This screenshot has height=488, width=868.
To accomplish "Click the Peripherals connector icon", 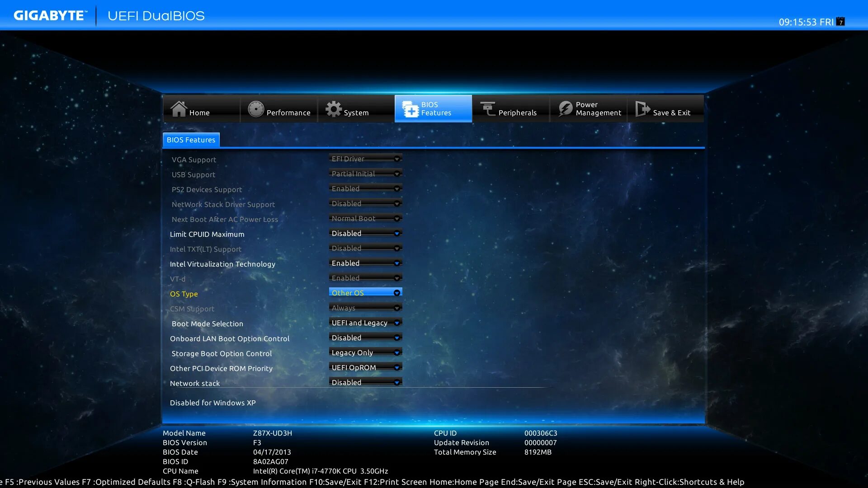I will tap(488, 109).
